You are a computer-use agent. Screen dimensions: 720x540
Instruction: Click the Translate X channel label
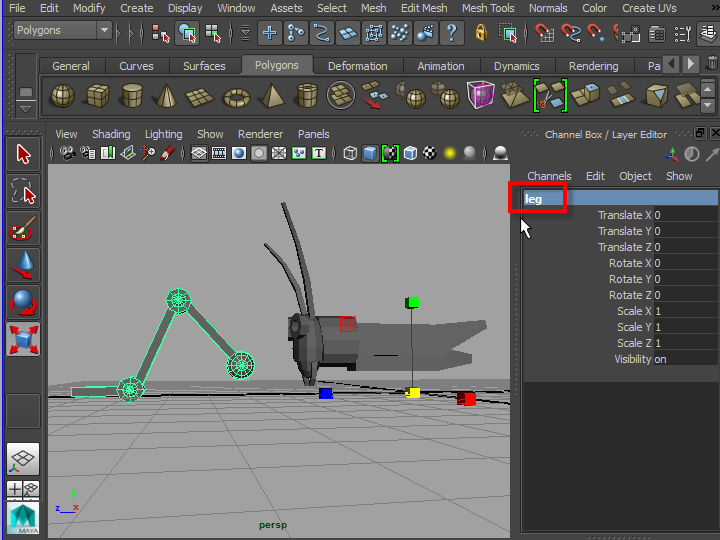624,215
